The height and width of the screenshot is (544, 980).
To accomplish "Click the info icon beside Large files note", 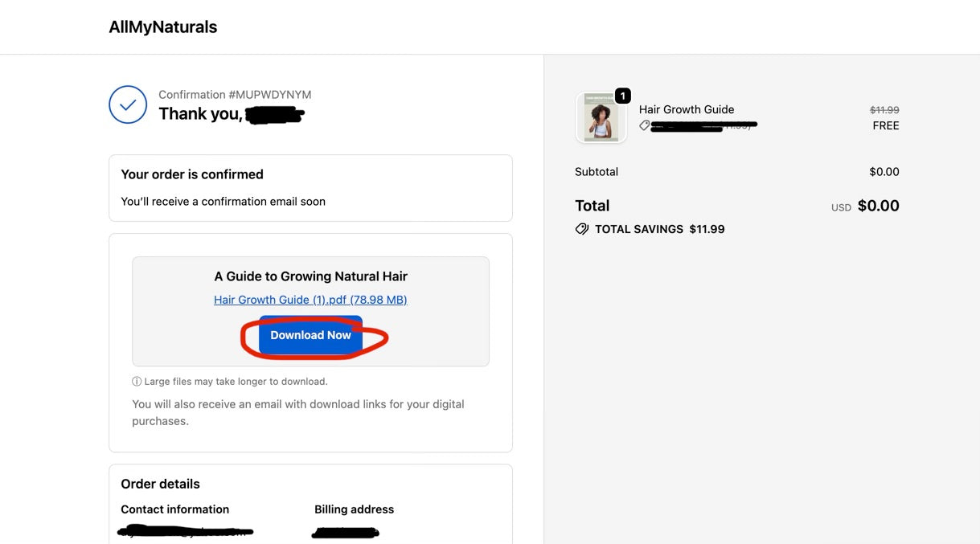I will 137,382.
